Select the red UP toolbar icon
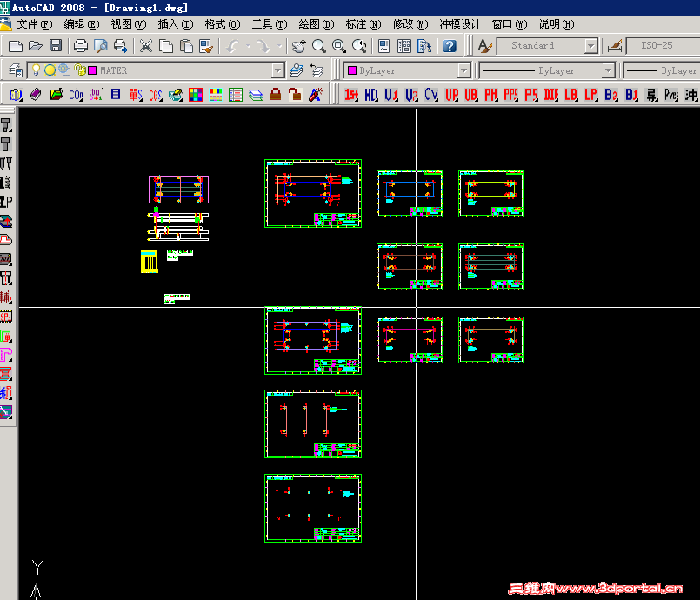Viewport: 700px width, 600px height. click(x=451, y=95)
